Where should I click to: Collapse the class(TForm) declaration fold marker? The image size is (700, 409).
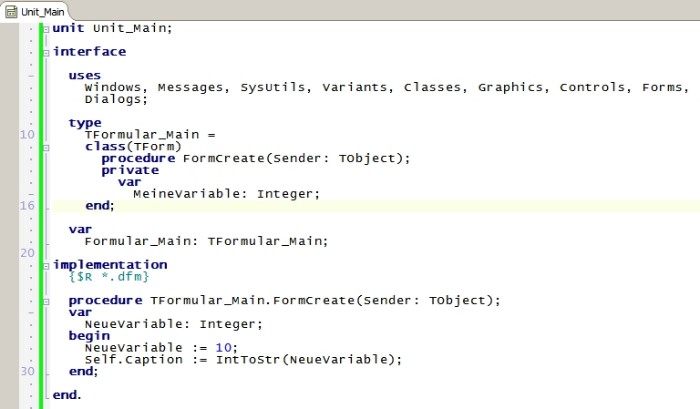46,148
